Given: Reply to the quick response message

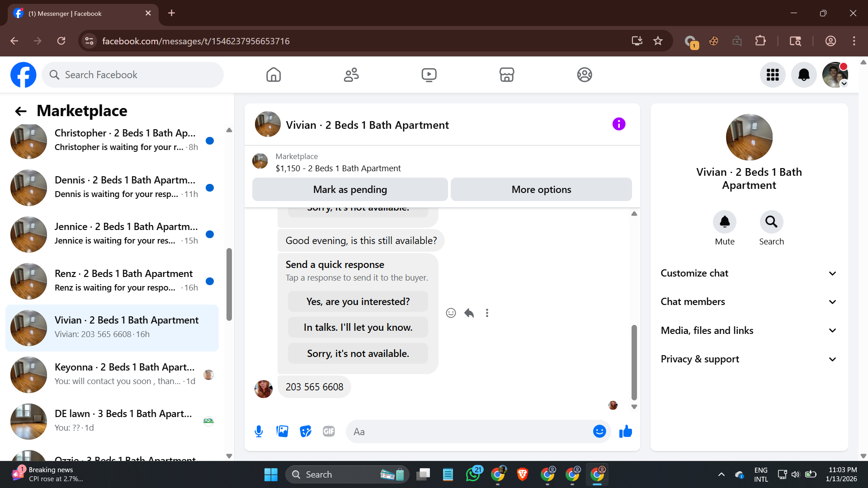Looking at the screenshot, I should click(469, 313).
